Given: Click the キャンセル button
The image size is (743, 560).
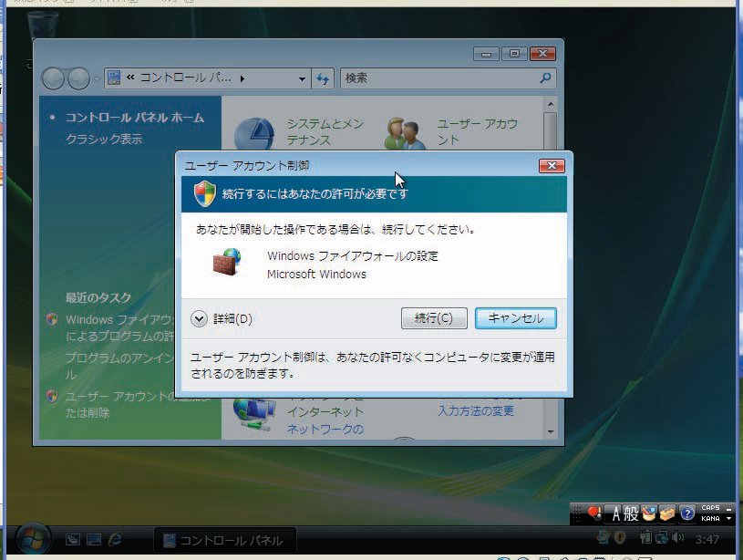Looking at the screenshot, I should pos(516,318).
